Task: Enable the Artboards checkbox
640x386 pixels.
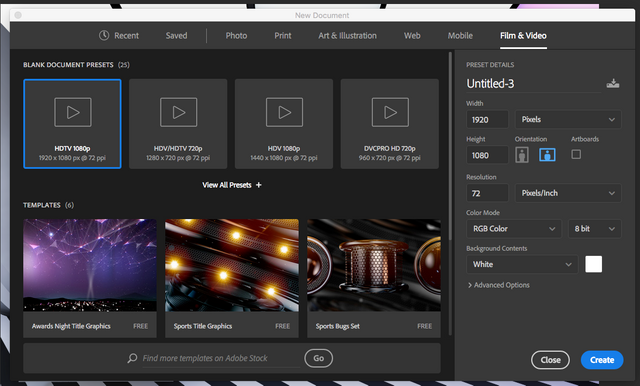Action: 576,154
